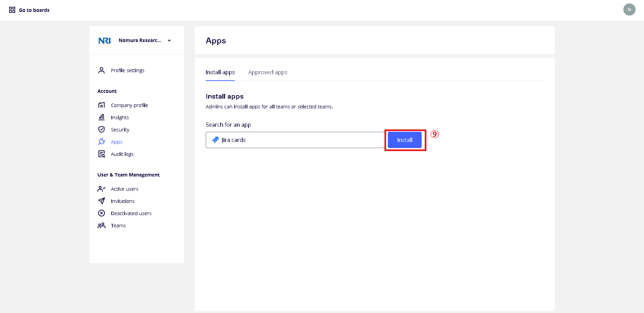Click the Security shield icon
The width and height of the screenshot is (644, 313).
tap(102, 129)
